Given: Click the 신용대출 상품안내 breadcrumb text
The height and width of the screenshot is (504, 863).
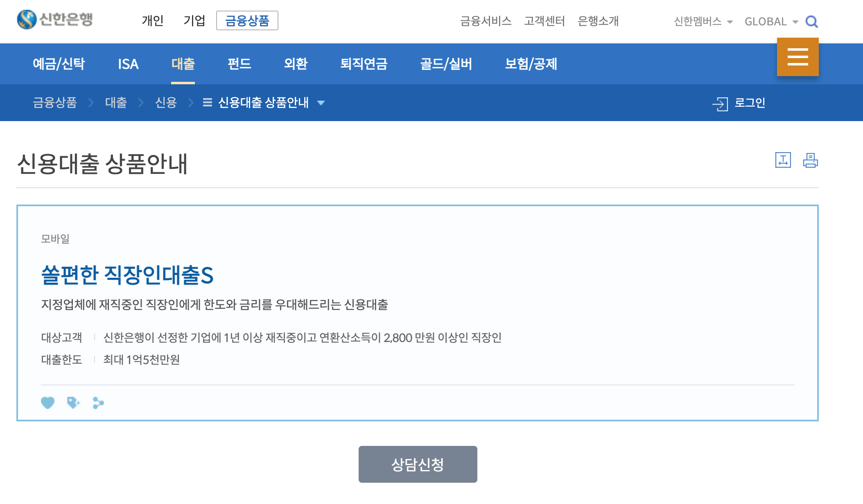Looking at the screenshot, I should coord(264,102).
